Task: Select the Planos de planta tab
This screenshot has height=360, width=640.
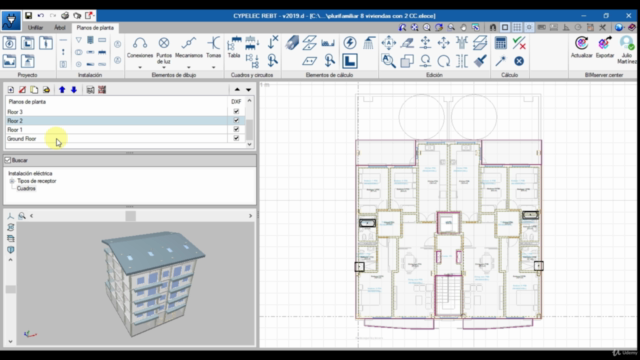Action: (95, 28)
